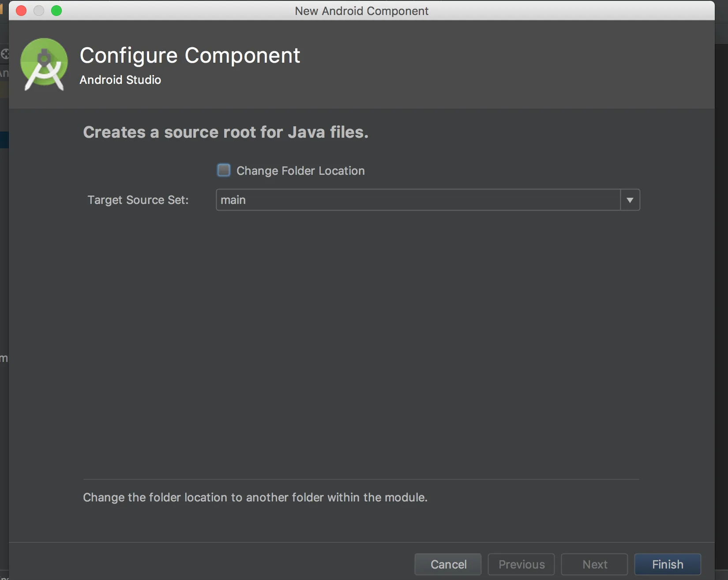Click the Android Studio logo icon
This screenshot has height=580, width=728.
click(x=44, y=64)
